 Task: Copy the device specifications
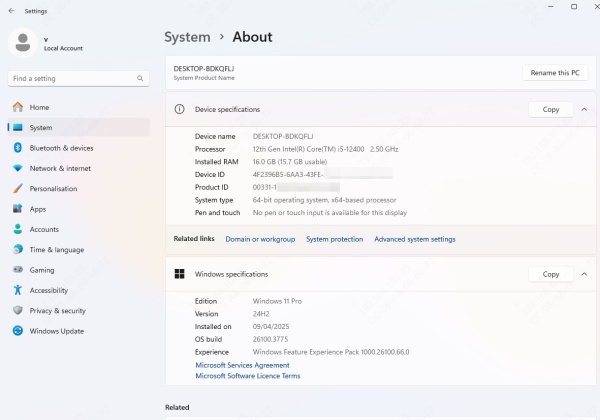(551, 109)
